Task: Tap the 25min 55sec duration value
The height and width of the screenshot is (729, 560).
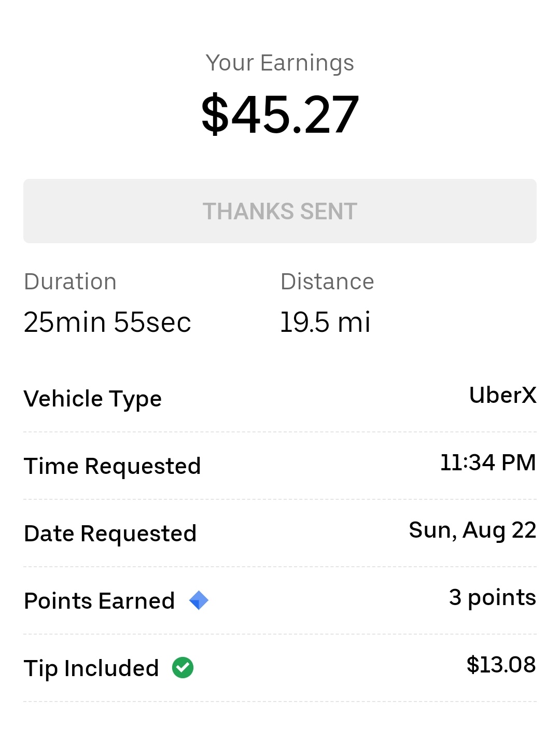Action: pyautogui.click(x=107, y=322)
